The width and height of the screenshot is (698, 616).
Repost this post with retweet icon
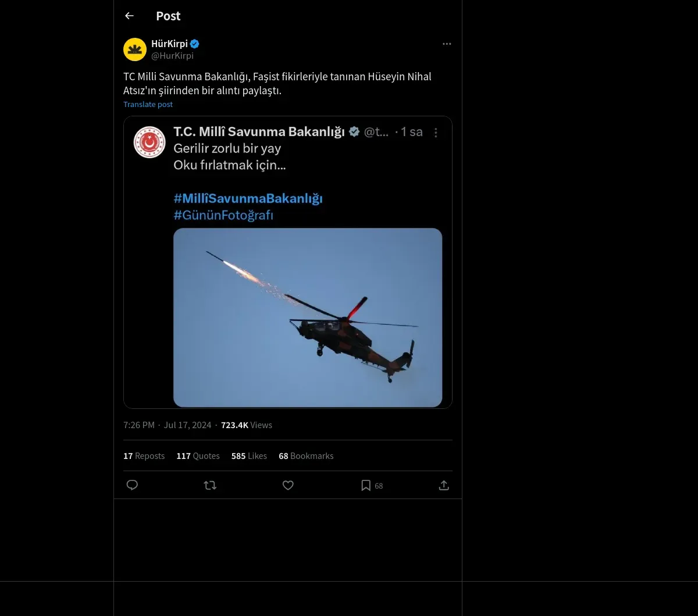[210, 485]
